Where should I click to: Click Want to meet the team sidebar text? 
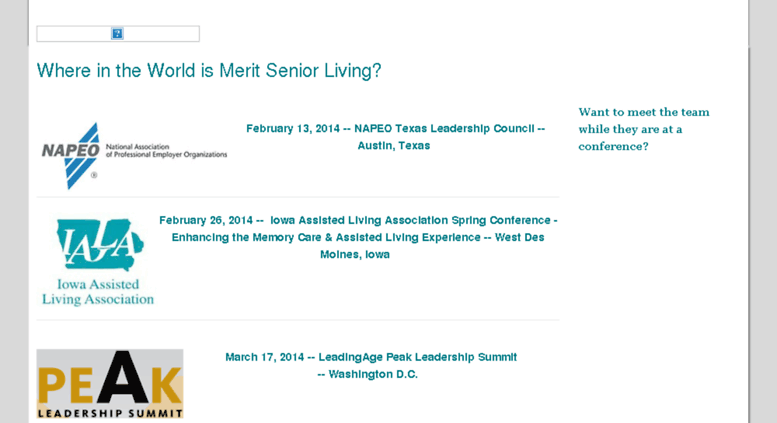[644, 129]
